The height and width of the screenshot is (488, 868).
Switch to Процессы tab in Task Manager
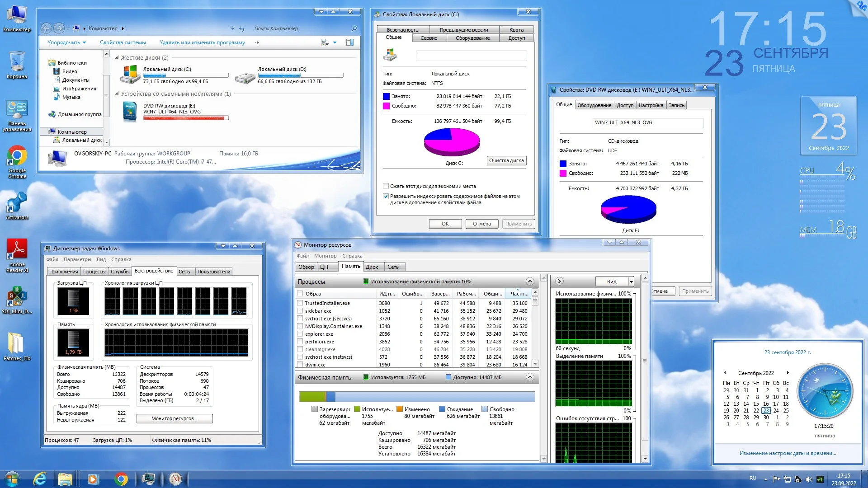point(94,272)
